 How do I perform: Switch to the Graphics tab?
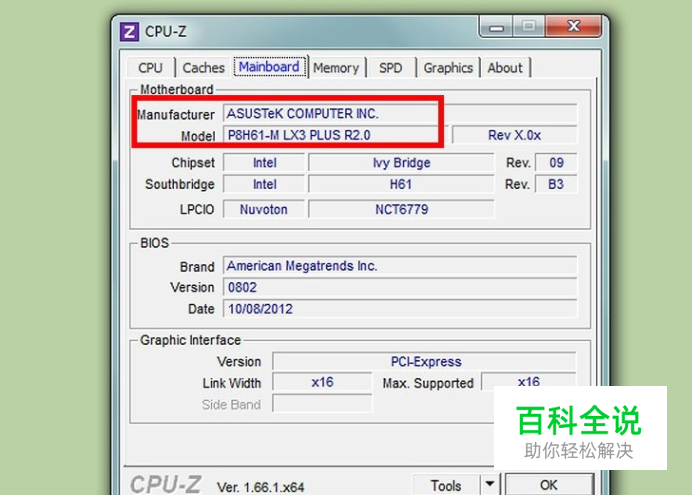(x=448, y=68)
